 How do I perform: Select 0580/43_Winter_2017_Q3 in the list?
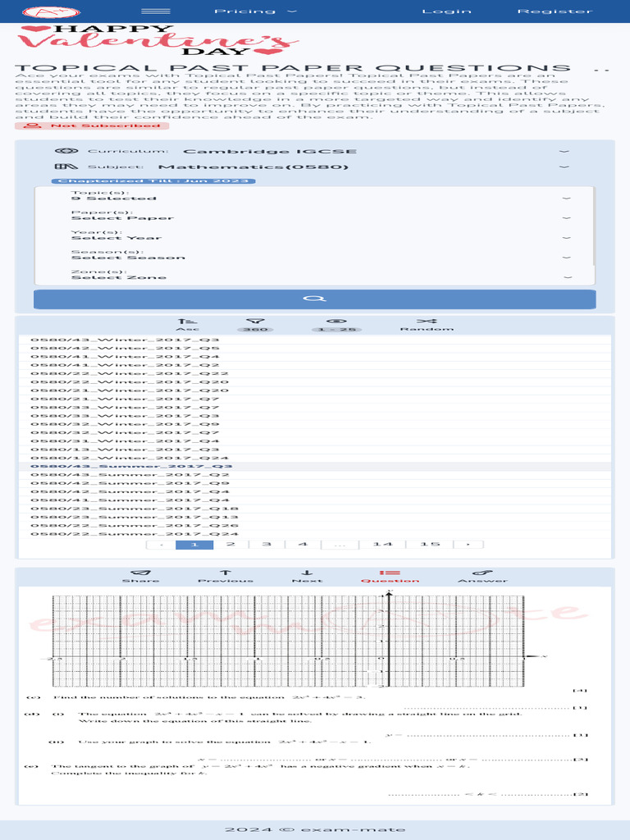click(315, 340)
